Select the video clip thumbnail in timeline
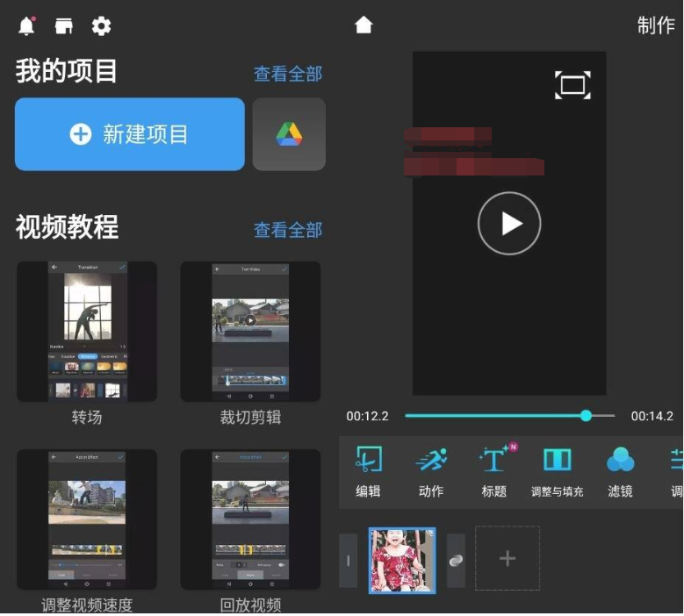The width and height of the screenshot is (684, 616). click(402, 560)
